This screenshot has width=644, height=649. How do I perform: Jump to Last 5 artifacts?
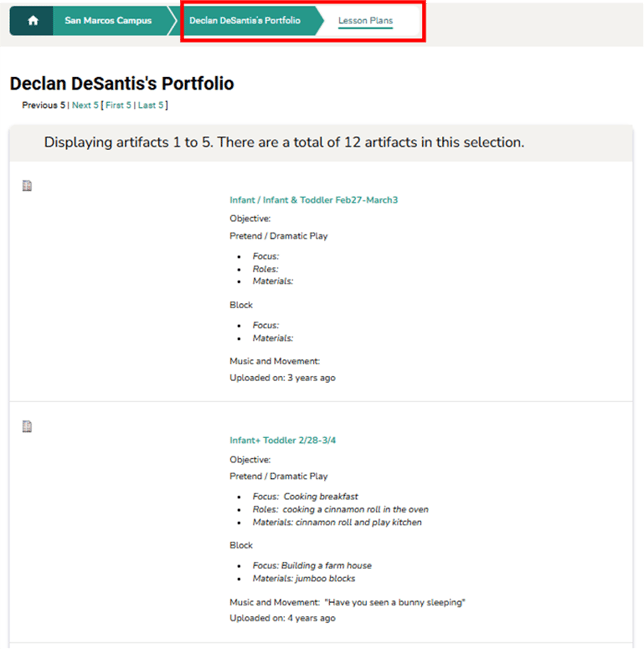pos(151,105)
